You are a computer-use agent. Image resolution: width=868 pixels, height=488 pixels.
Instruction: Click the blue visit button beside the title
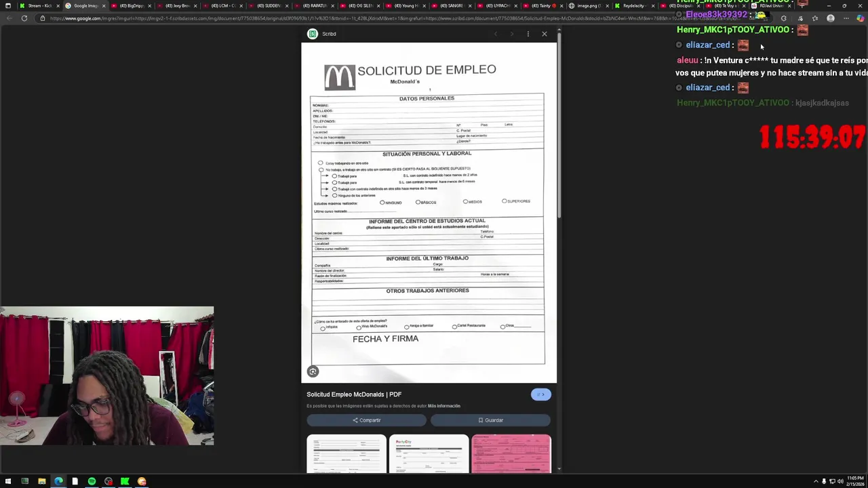click(540, 394)
